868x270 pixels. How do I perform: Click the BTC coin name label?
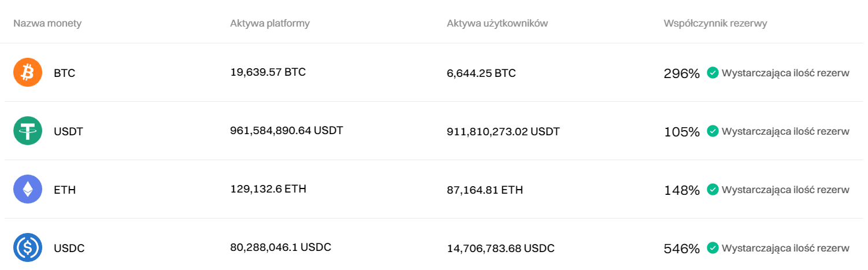click(65, 73)
